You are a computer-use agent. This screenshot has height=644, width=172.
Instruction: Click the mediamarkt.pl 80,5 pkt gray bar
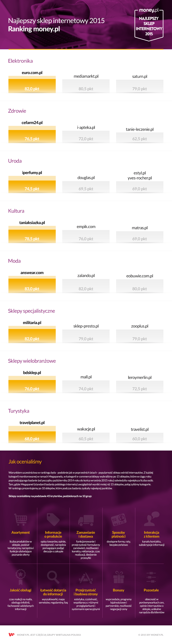pos(86,86)
